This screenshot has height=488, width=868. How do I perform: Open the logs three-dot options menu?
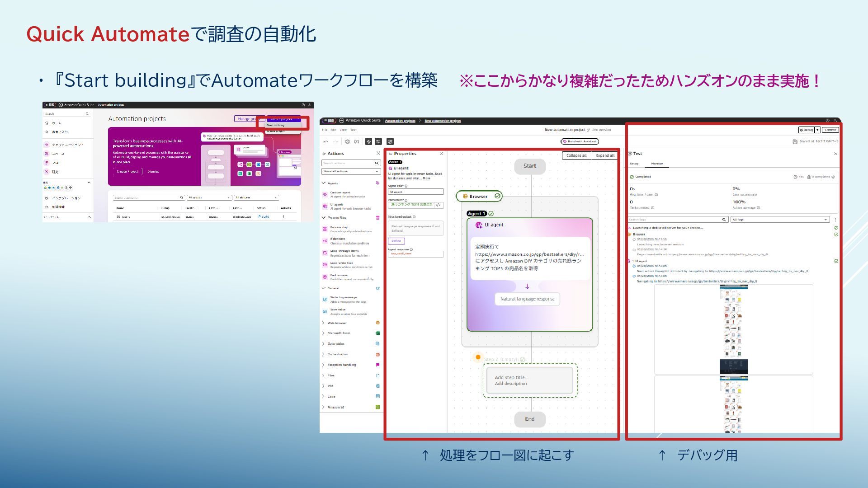pos(835,220)
